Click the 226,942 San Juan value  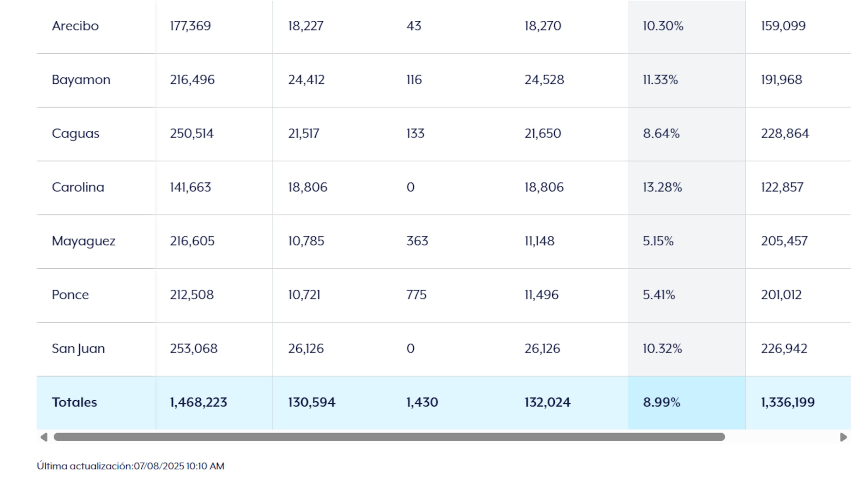coord(784,348)
